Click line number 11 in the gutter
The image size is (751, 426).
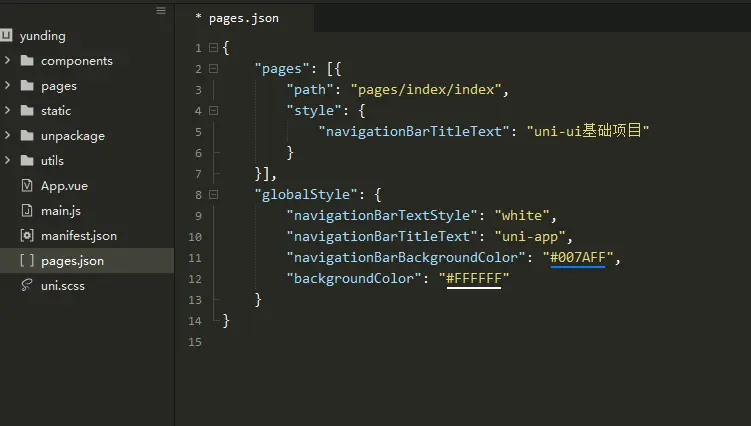[195, 258]
